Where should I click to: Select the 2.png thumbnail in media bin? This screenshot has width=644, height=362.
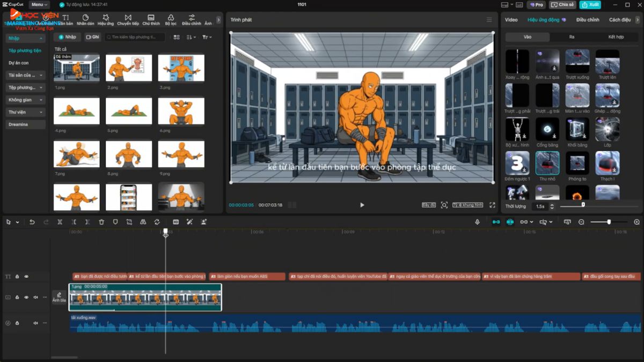[129, 67]
